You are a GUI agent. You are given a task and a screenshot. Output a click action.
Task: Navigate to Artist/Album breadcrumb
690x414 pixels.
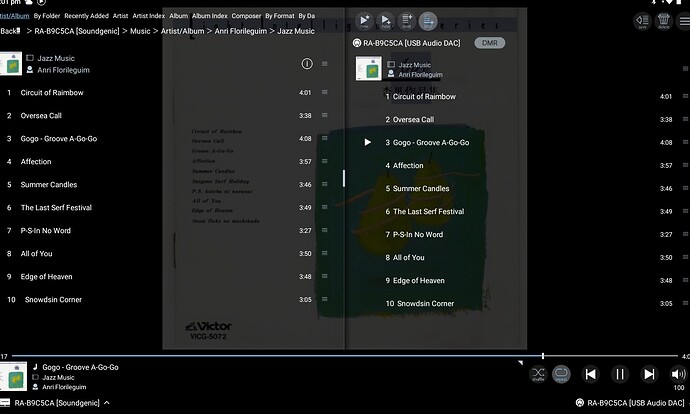tap(182, 31)
